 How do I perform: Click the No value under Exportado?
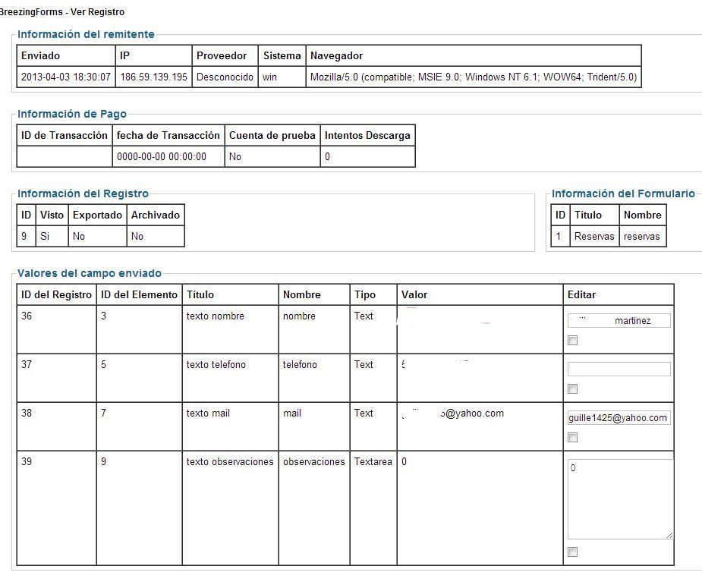[79, 236]
